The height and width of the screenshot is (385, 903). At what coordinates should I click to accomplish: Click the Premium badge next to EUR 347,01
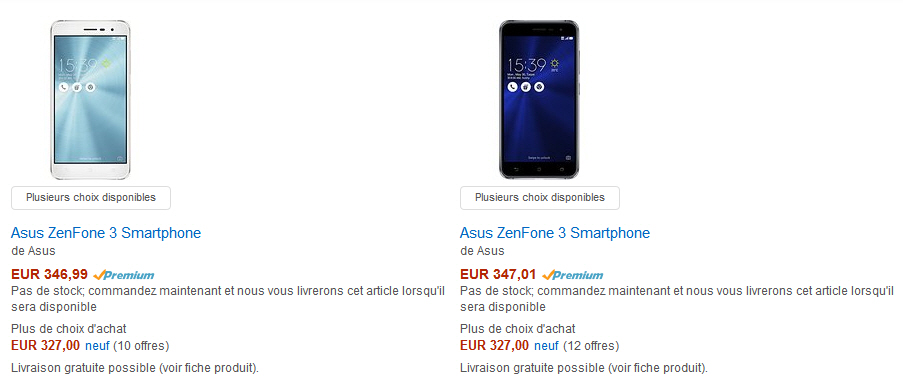[x=572, y=275]
